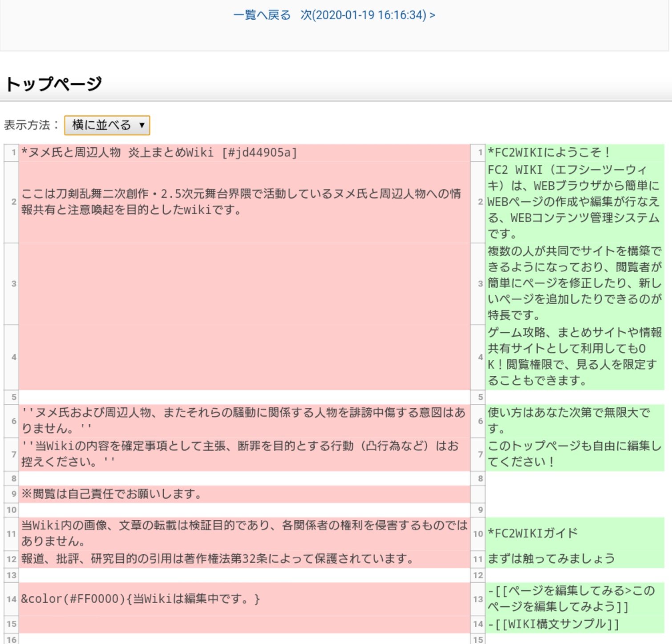Select the right paragraph beginning FC2 WIKI（エフシーツーウィキ）

[x=575, y=201]
